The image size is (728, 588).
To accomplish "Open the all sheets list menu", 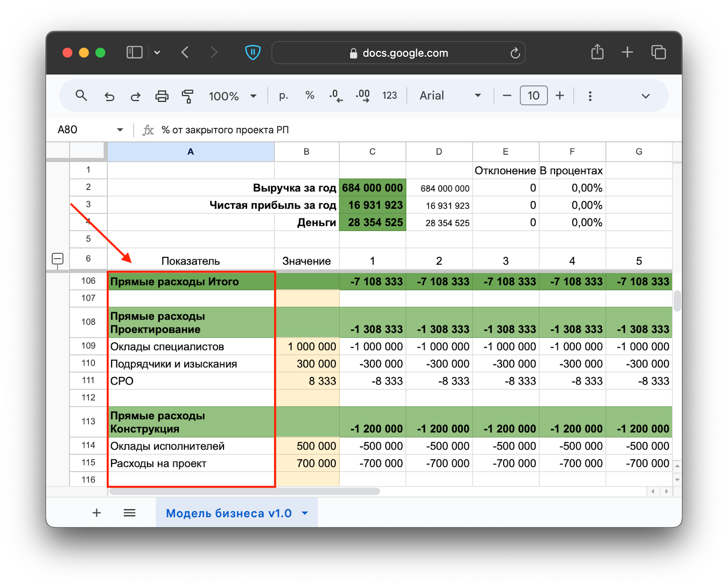I will click(130, 513).
